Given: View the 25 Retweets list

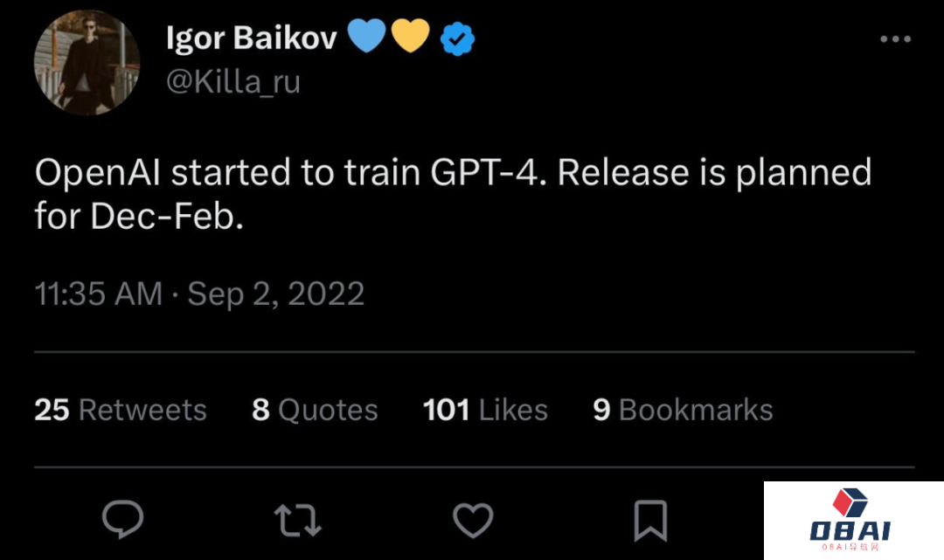Looking at the screenshot, I should pyautogui.click(x=121, y=410).
